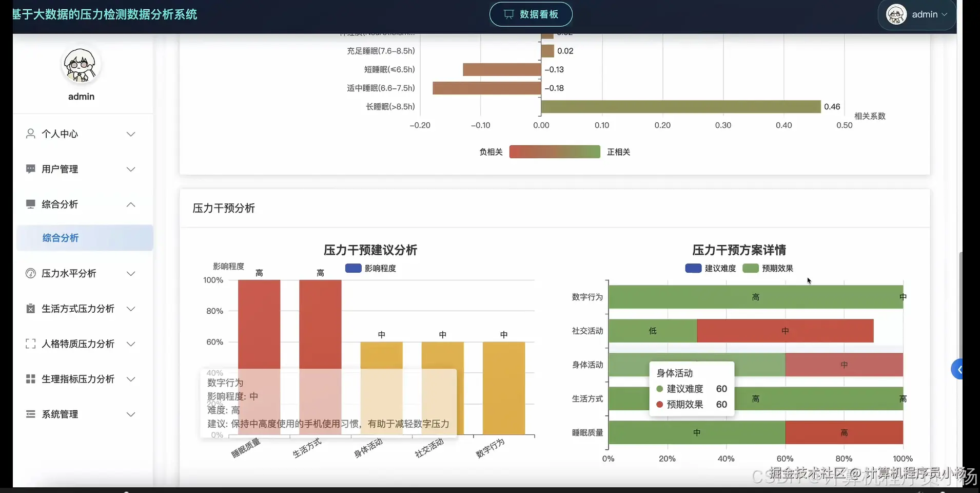Click the yellow 数字行为 bar in left chart

click(x=504, y=388)
